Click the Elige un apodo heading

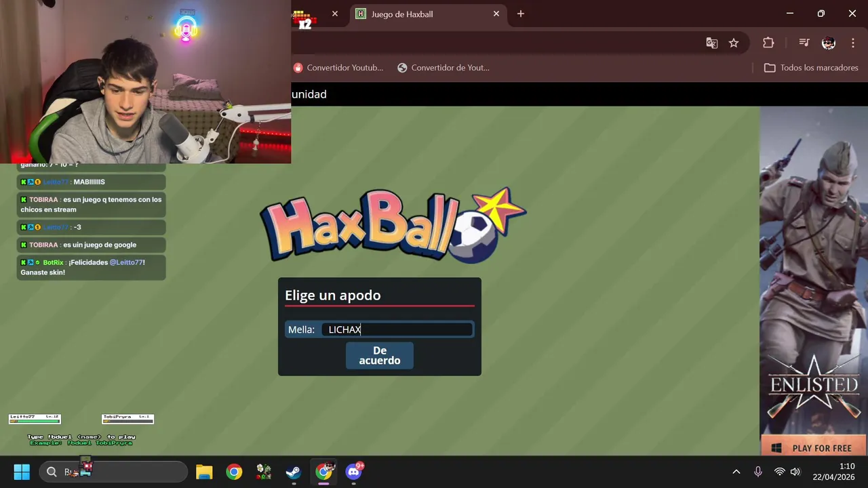coord(333,296)
